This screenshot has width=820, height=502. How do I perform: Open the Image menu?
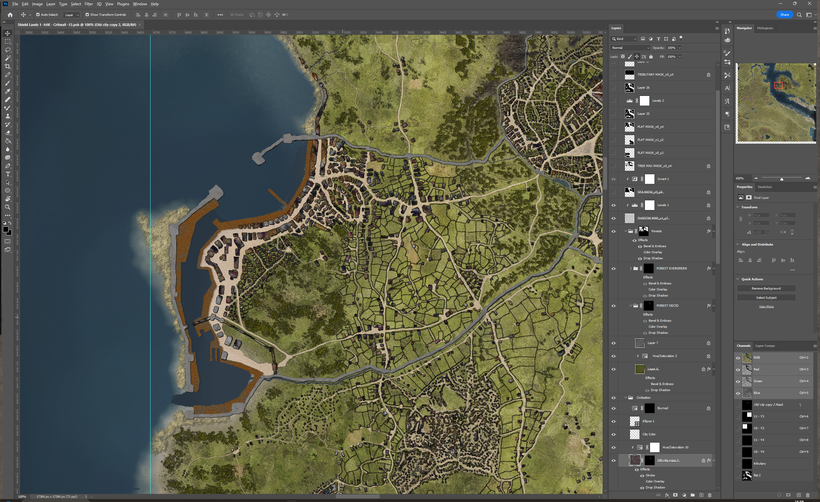point(37,4)
